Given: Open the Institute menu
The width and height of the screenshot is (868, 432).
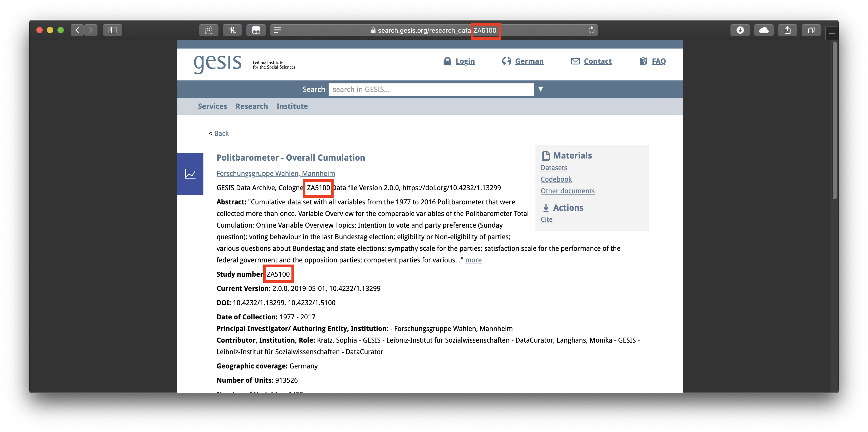Looking at the screenshot, I should point(292,106).
